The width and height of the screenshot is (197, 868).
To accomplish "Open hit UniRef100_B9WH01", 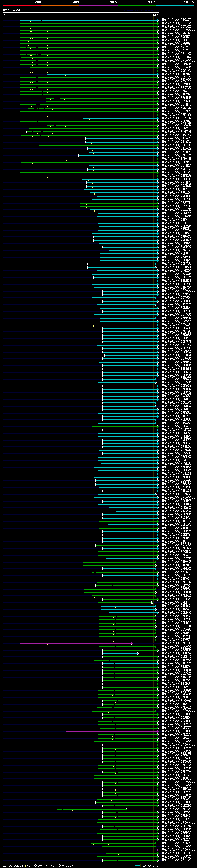I will [x=177, y=308].
